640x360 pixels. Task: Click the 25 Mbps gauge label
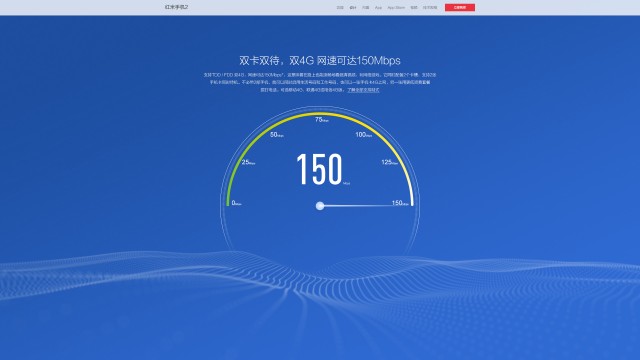coord(248,162)
